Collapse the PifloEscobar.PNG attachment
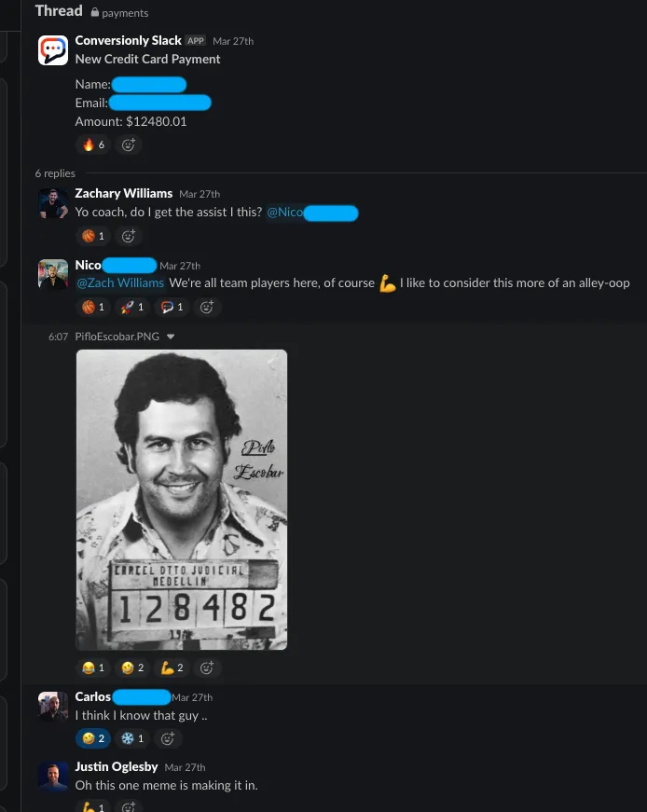Viewport: 647px width, 812px height. [x=171, y=337]
